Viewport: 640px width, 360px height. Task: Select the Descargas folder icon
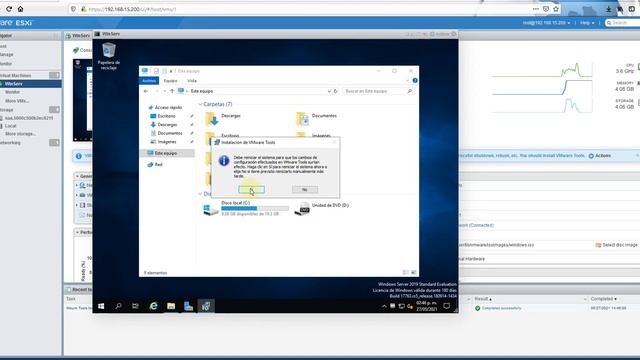click(212, 119)
